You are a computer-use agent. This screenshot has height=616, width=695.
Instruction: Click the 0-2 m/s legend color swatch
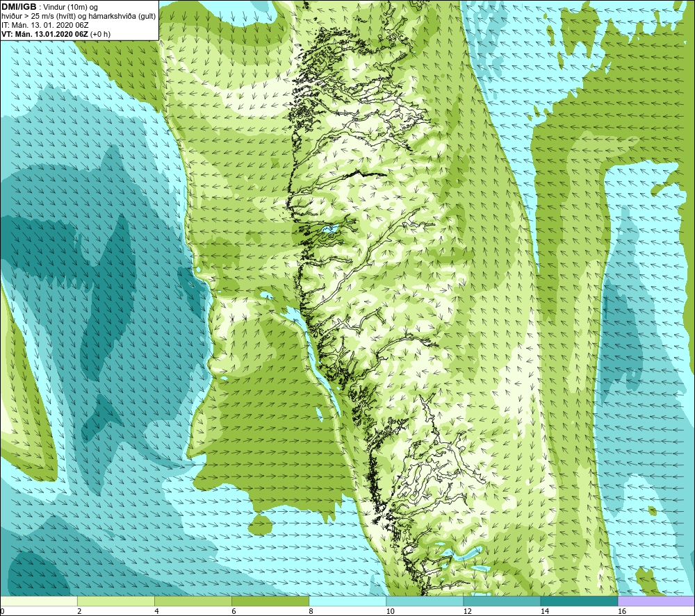39,601
